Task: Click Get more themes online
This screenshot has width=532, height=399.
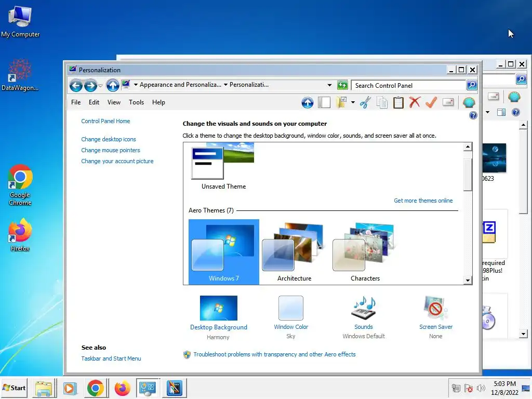Action: [423, 201]
